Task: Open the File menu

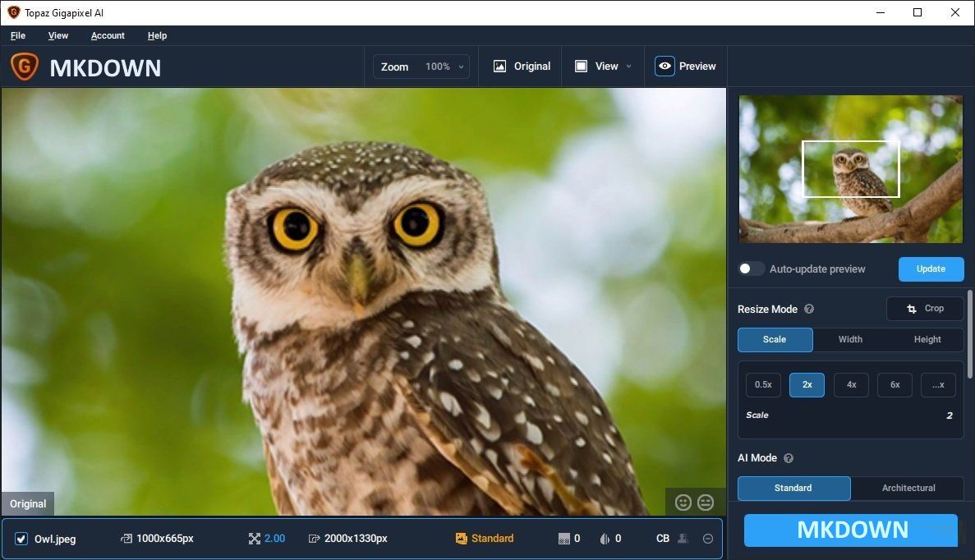Action: [18, 35]
